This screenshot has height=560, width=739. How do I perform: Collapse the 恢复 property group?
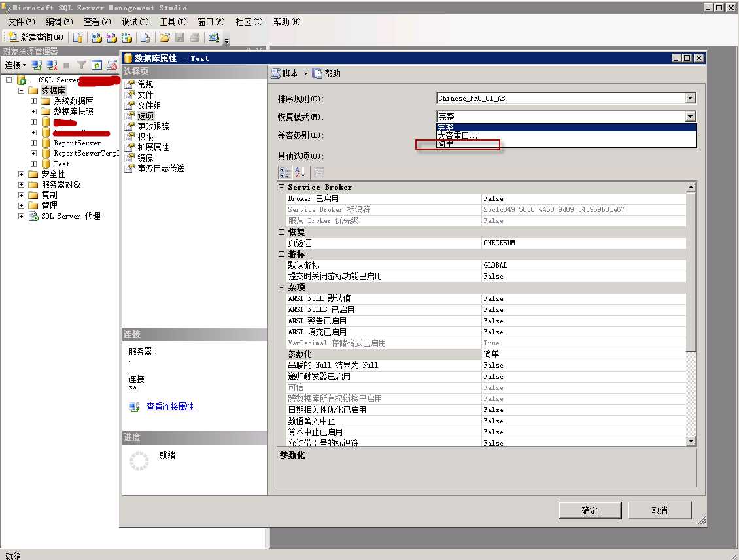point(281,232)
